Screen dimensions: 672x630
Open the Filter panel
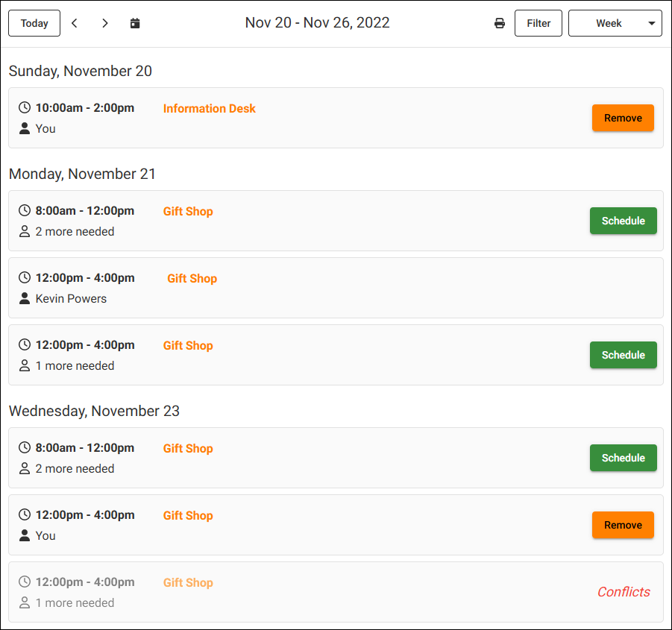[x=538, y=23]
